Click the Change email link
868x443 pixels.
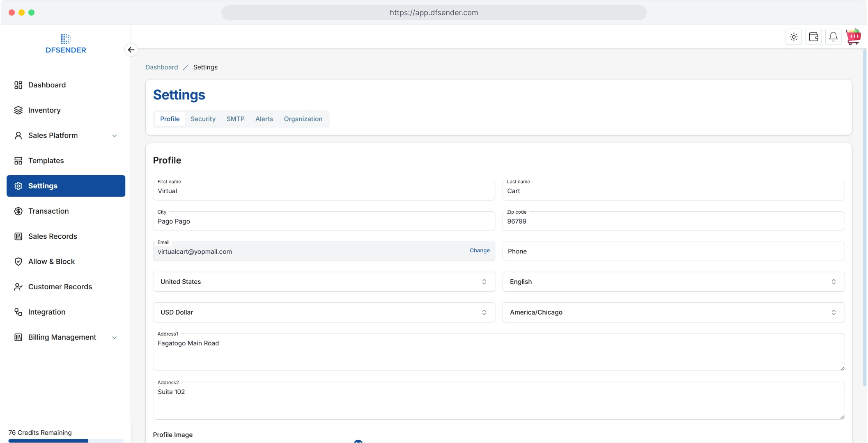(x=480, y=251)
